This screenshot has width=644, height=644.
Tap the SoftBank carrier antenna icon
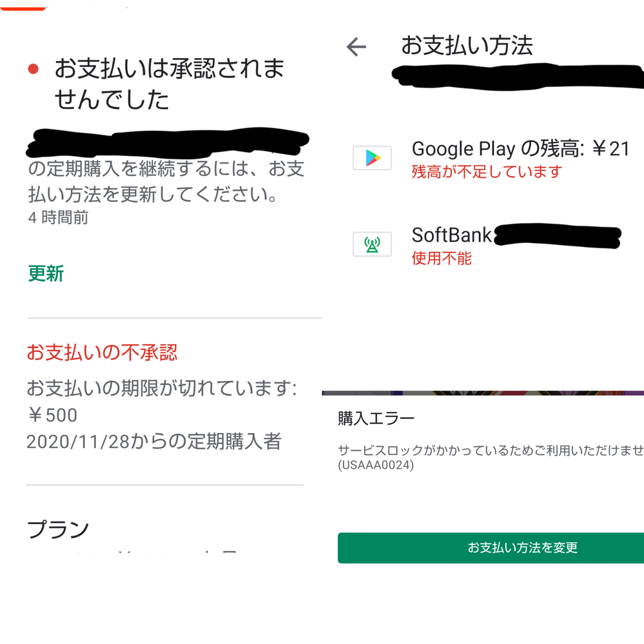point(372,244)
